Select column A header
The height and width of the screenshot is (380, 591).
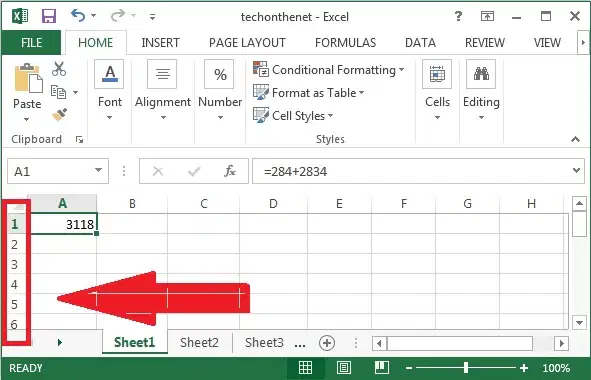click(x=63, y=204)
